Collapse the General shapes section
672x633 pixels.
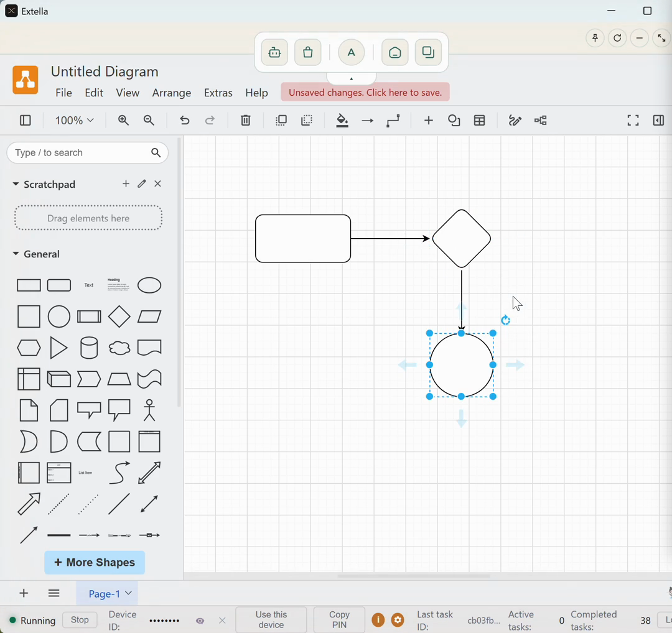pos(16,254)
